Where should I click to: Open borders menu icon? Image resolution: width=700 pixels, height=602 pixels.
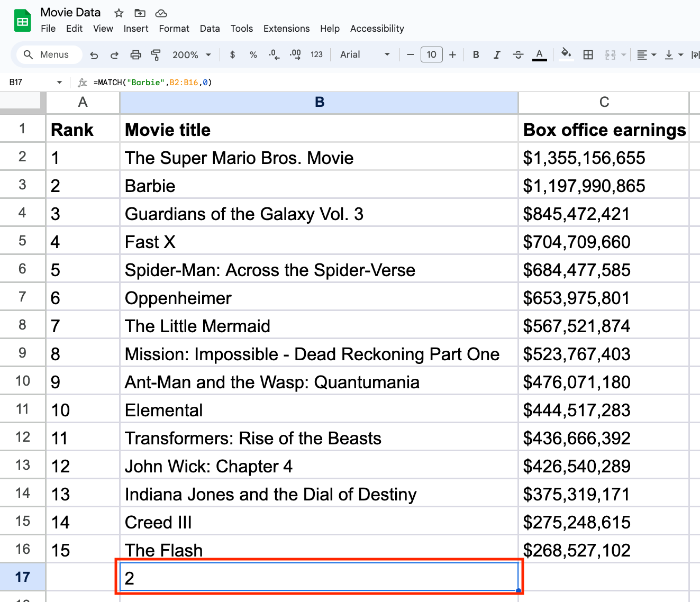coord(588,54)
